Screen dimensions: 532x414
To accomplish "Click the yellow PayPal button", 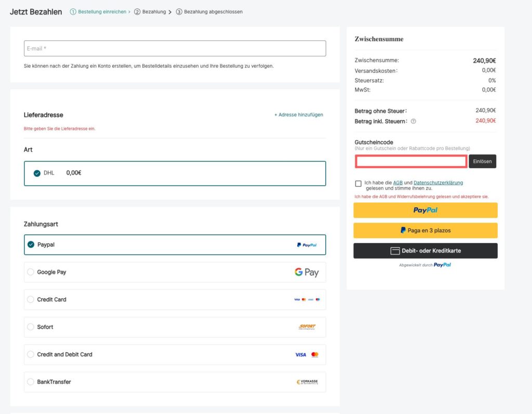I will [x=425, y=210].
